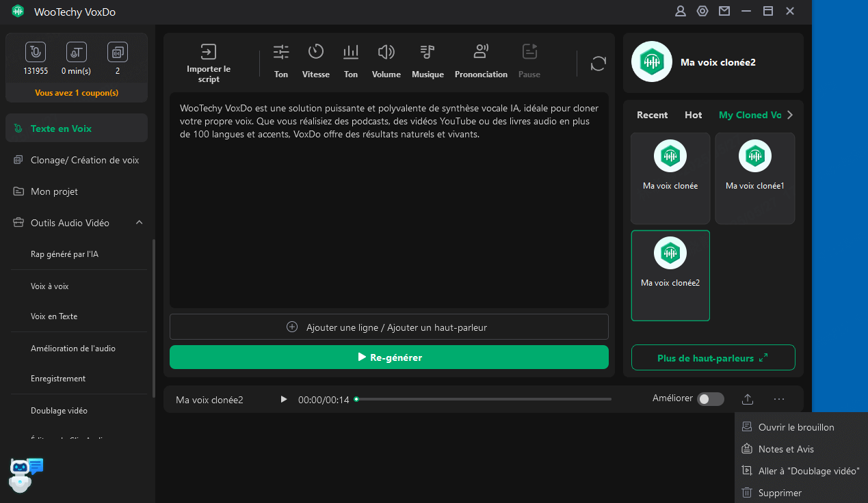Click the Ma voix clonée2 track label
The width and height of the screenshot is (868, 503).
pyautogui.click(x=209, y=400)
